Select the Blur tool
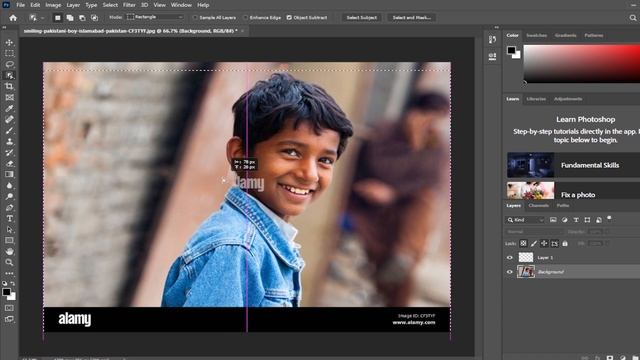This screenshot has width=640, height=360. tap(9, 186)
